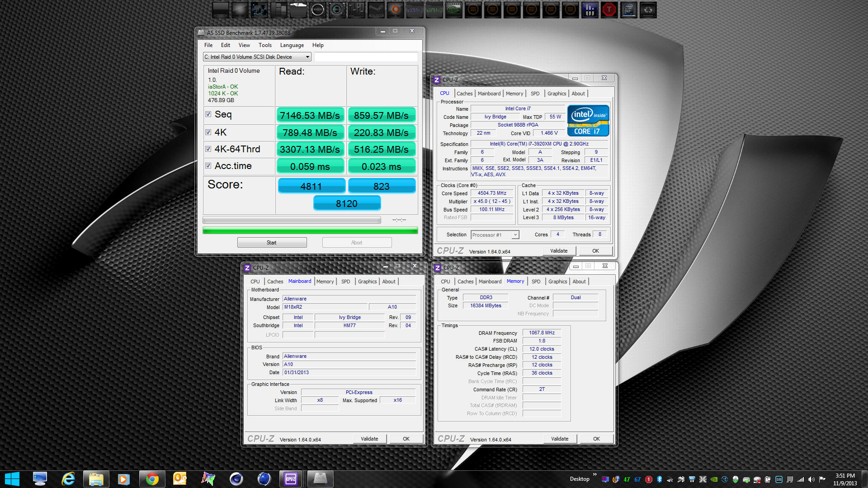Uncheck the 4K-64Thrd benchmark checkbox
The width and height of the screenshot is (868, 488).
(x=208, y=149)
